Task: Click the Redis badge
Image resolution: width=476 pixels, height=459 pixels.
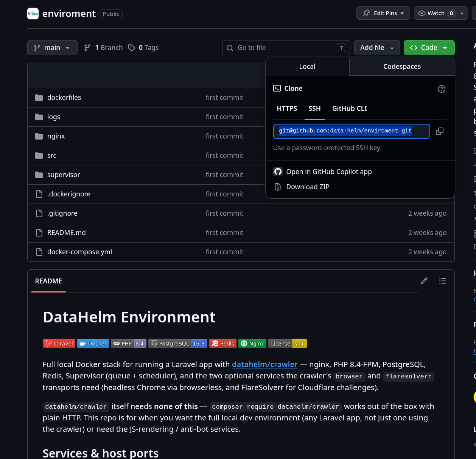Action: 223,344
